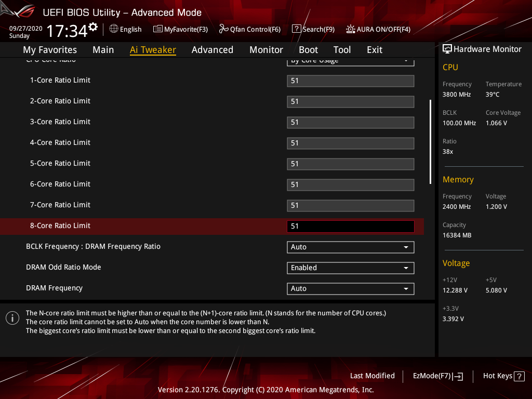Click the BCLK value 100.00 MHz
The image size is (532, 399).
(459, 123)
